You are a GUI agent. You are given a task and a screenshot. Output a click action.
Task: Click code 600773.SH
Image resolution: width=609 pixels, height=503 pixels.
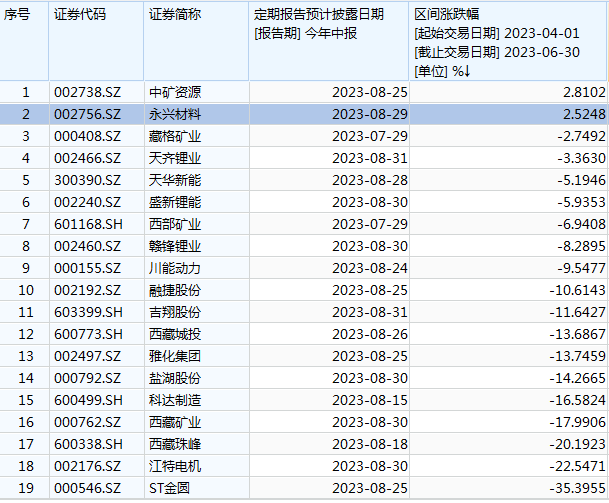point(89,334)
